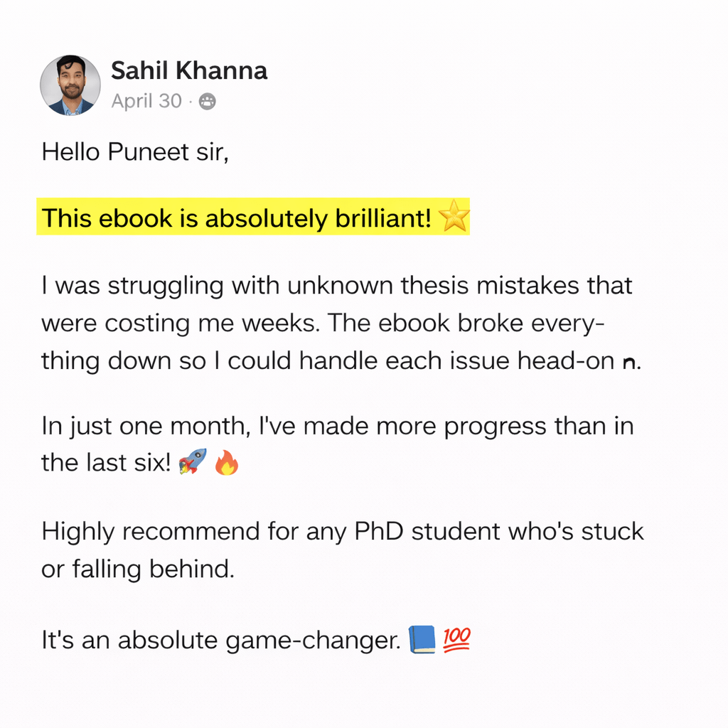Click the line starting "I was struggling"
The height and width of the screenshot is (728, 728).
pyautogui.click(x=336, y=287)
